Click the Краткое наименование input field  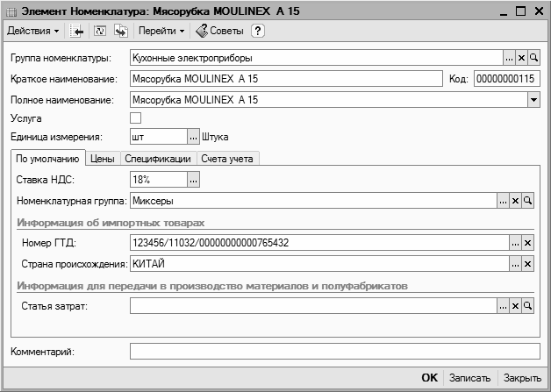point(286,79)
